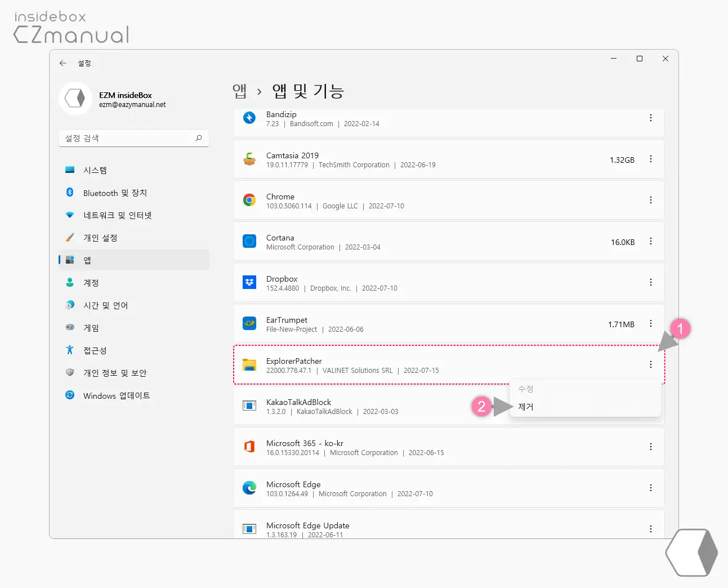Open 개인 설정 personalization page
Viewport: 728px width, 588px height.
point(100,238)
